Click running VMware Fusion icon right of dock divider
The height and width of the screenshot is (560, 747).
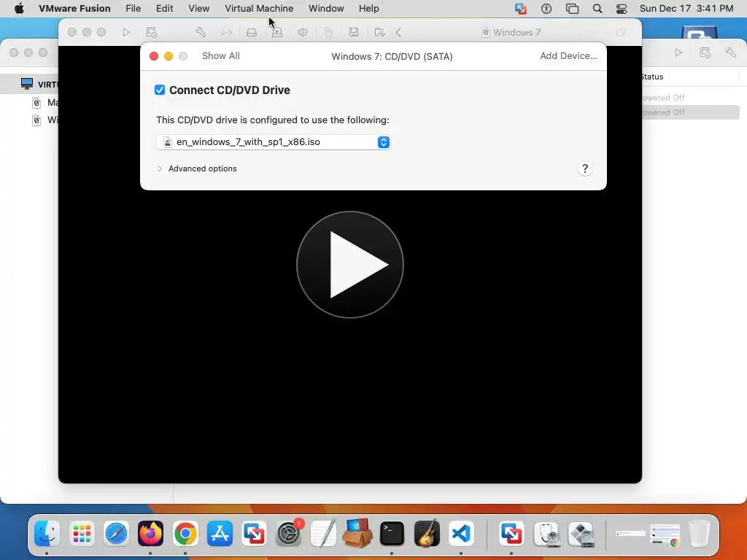tap(511, 533)
